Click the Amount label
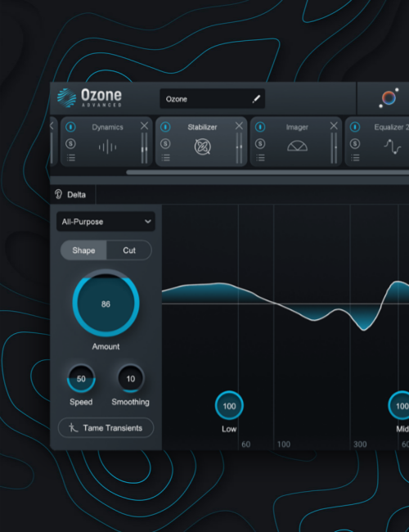 click(106, 347)
